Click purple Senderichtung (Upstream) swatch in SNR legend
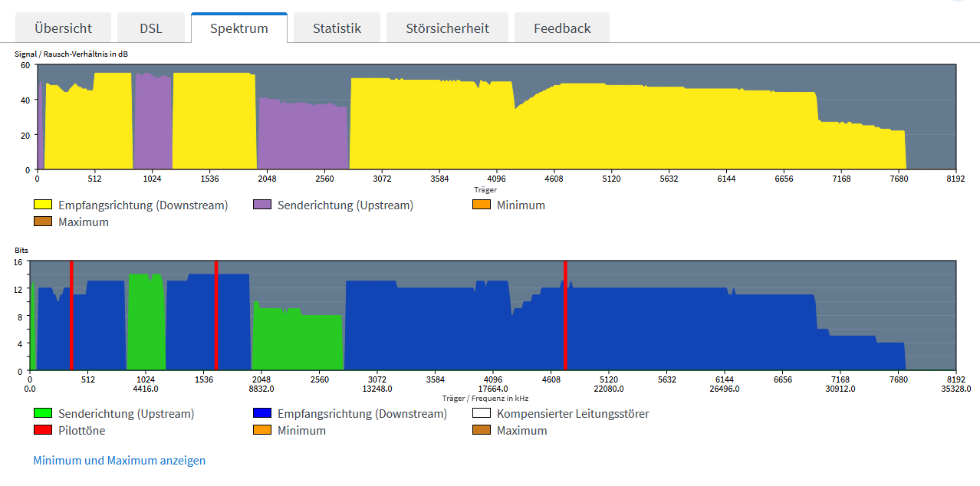The image size is (980, 486). pos(262,205)
